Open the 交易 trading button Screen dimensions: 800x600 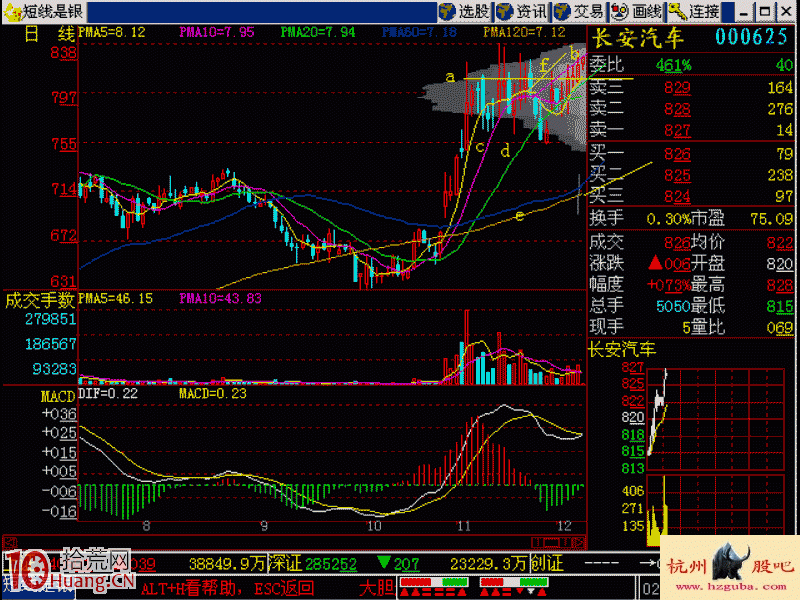click(579, 11)
